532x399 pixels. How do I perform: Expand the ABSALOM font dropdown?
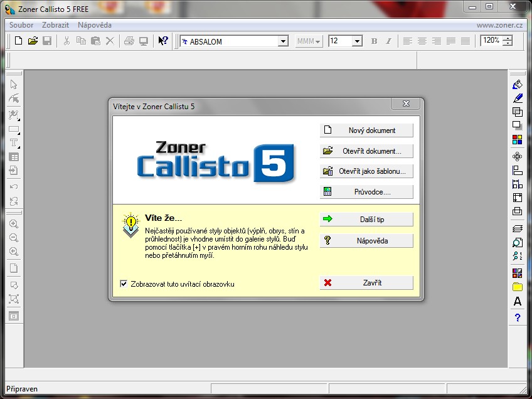pos(282,41)
